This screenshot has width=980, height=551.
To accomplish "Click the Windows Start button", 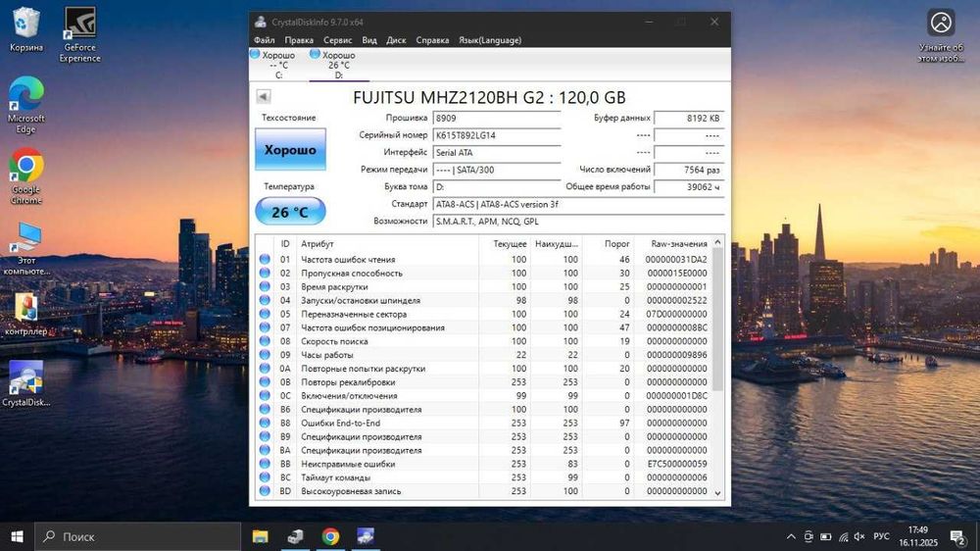I will (17, 536).
